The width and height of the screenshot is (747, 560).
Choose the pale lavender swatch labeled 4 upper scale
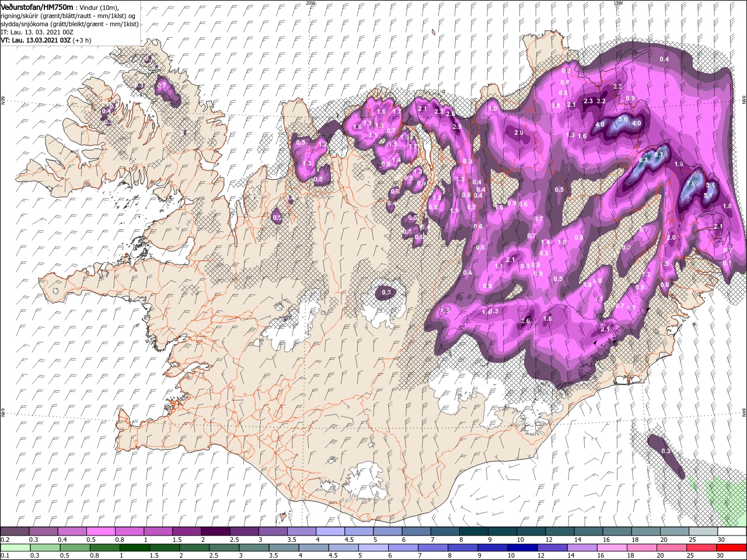[x=330, y=531]
